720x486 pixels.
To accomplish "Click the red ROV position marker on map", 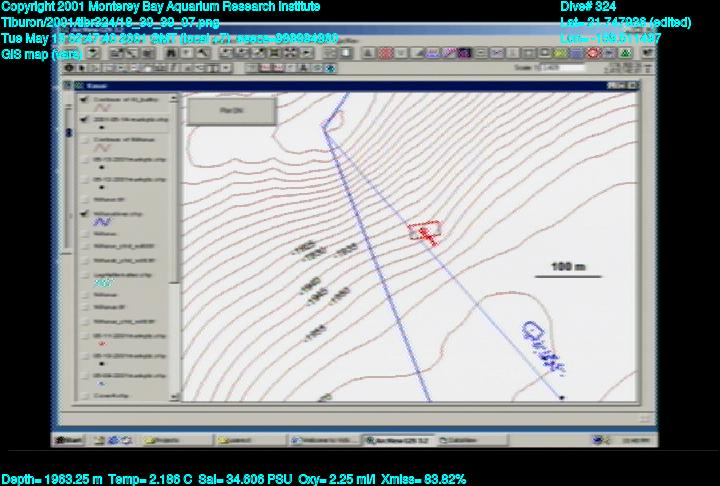I will pos(426,233).
